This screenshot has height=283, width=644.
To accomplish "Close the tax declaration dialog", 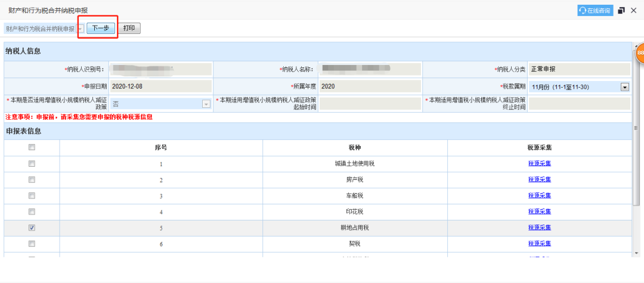I will pos(634,10).
